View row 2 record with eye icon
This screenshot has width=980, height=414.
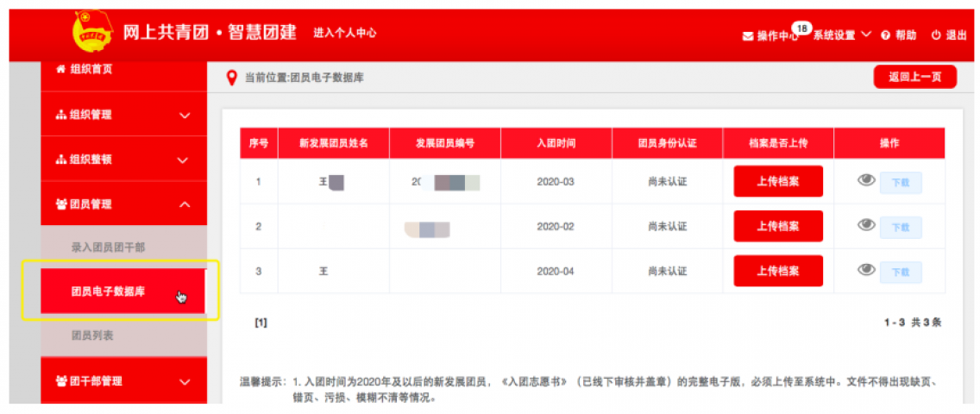[866, 225]
